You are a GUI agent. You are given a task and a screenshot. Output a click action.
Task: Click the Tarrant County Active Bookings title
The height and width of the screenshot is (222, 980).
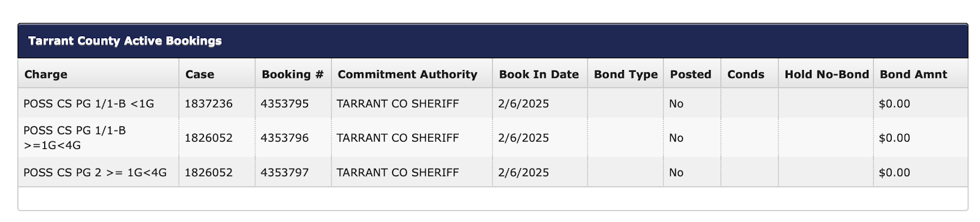coord(125,41)
